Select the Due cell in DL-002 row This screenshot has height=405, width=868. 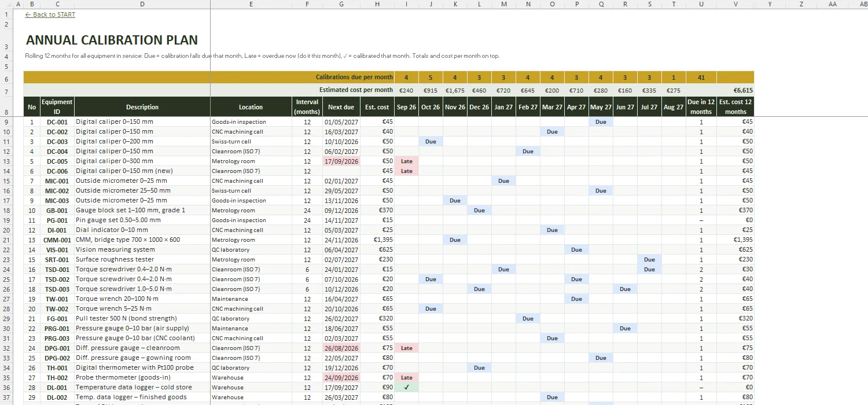(x=552, y=397)
